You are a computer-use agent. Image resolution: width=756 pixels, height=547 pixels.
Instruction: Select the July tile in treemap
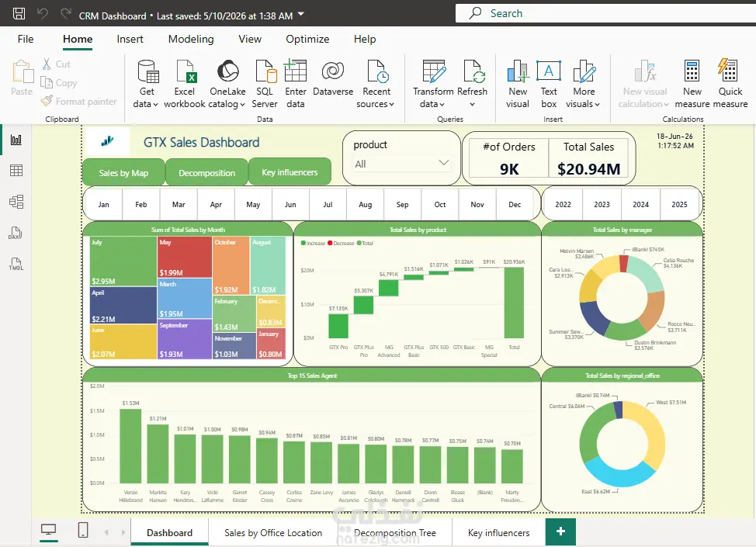123,261
